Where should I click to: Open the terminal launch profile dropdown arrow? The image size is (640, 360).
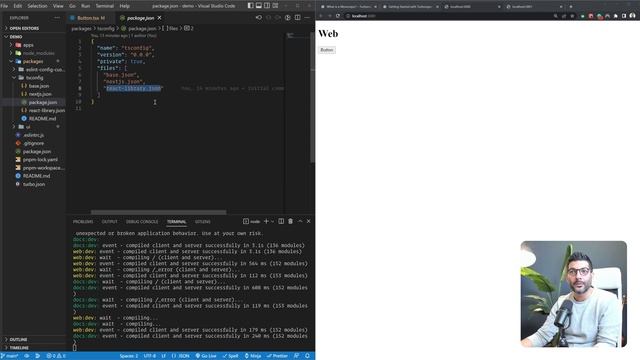pos(272,221)
